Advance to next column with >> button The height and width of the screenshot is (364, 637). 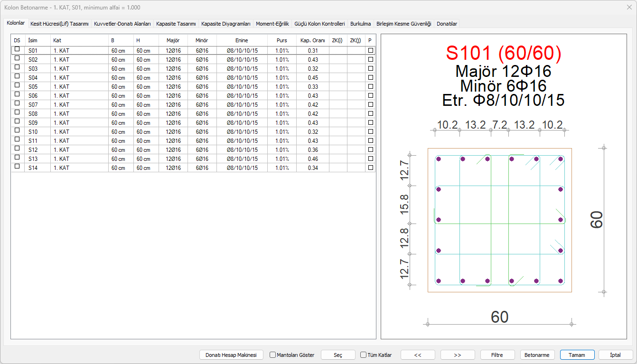coord(458,355)
